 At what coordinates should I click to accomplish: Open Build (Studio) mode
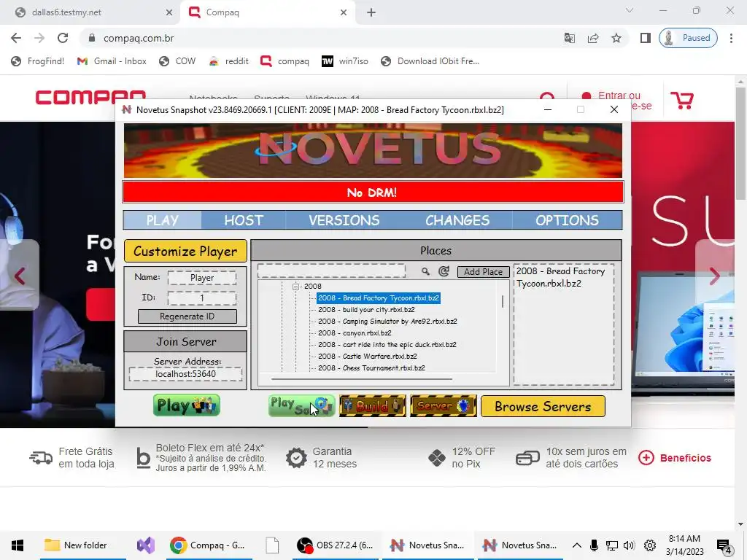(x=373, y=405)
